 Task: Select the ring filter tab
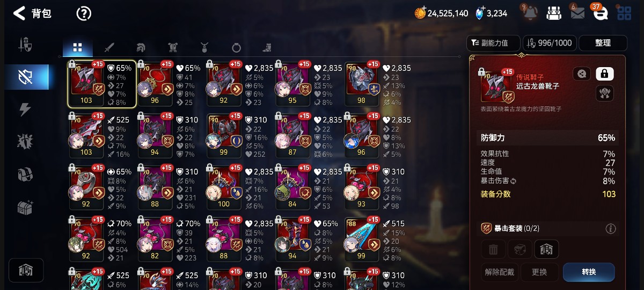point(236,48)
